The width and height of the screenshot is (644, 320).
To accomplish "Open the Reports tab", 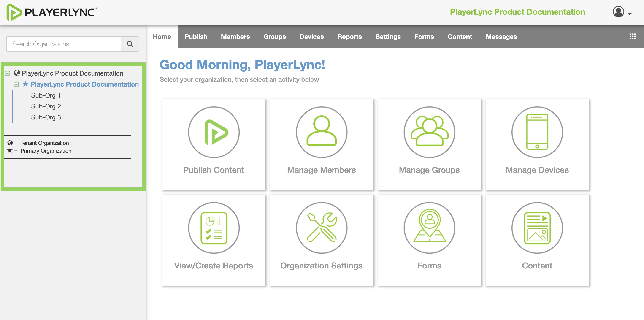I will point(349,37).
